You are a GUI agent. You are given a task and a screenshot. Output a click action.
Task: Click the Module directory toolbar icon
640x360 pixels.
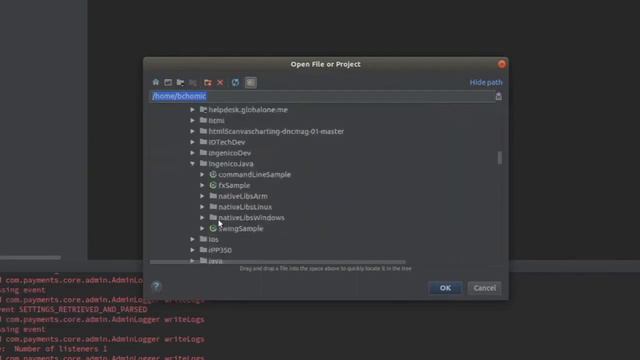pyautogui.click(x=193, y=82)
